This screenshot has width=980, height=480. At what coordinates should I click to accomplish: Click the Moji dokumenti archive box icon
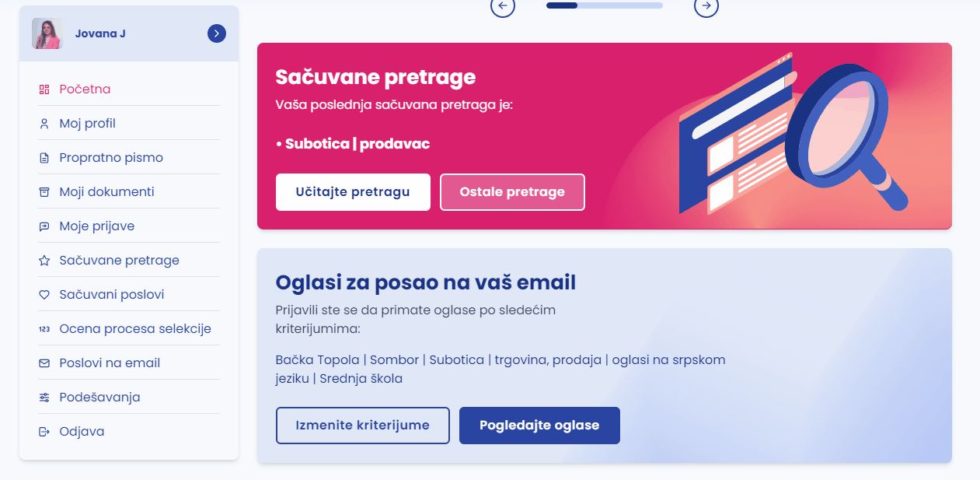click(x=44, y=192)
